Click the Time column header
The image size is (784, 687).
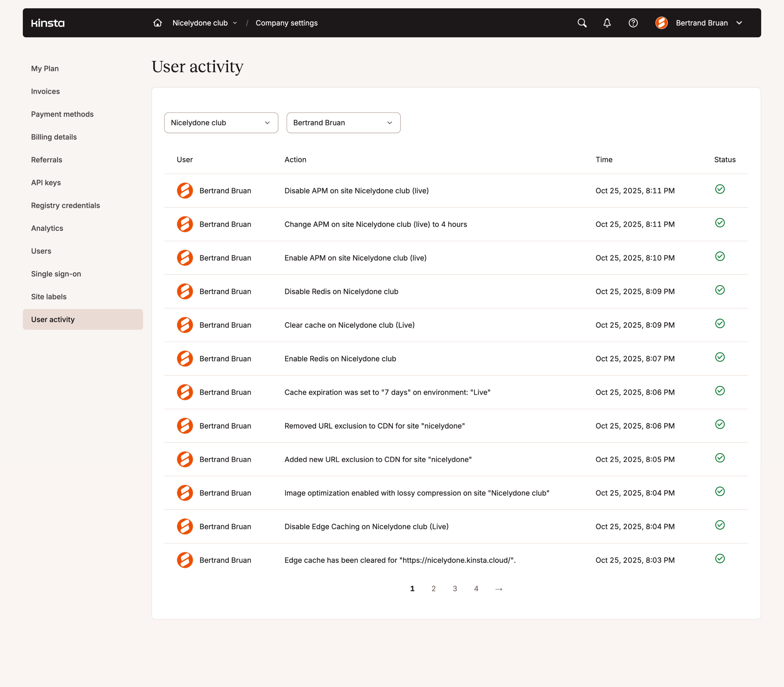[604, 159]
